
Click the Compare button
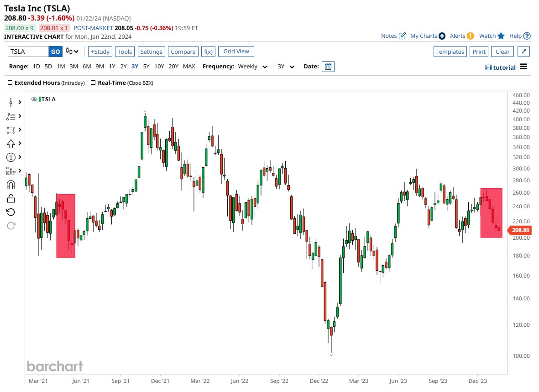[x=183, y=52]
